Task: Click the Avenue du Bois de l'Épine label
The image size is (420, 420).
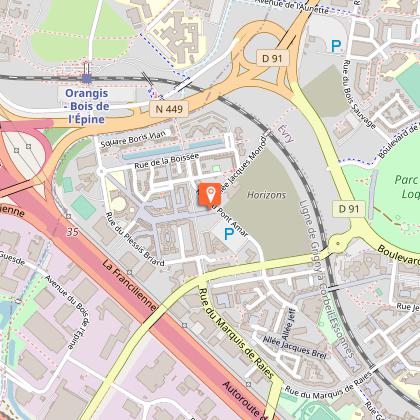Action: click(68, 312)
